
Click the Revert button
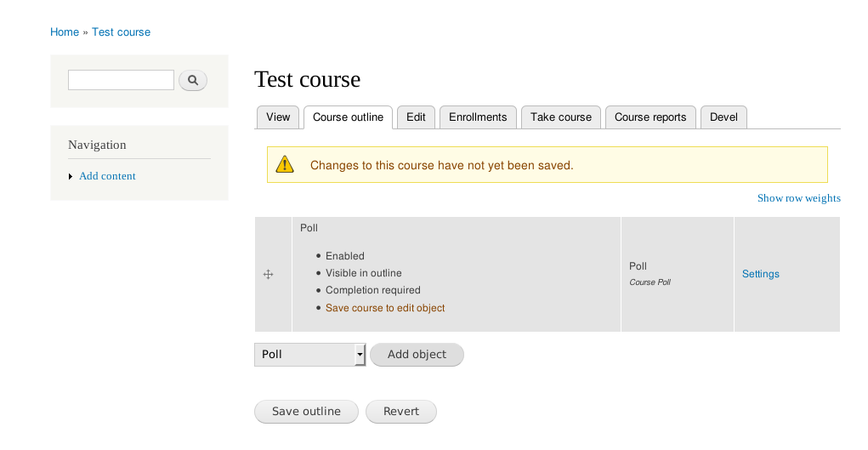tap(401, 412)
